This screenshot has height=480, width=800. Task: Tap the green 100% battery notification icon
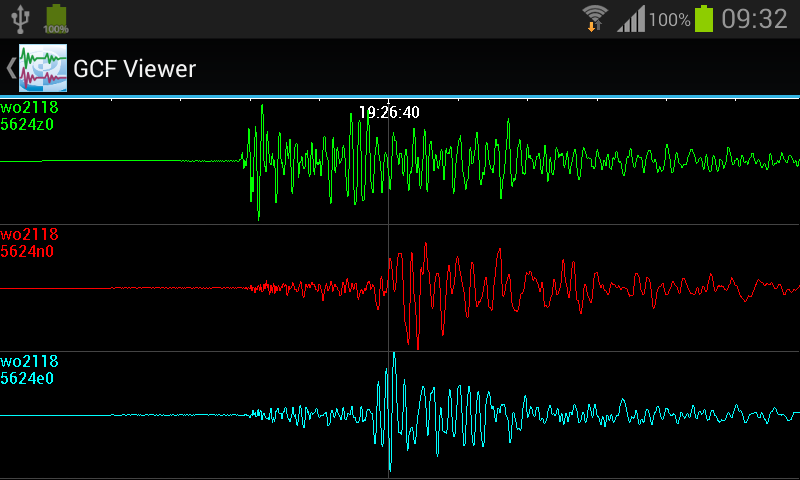[56, 19]
